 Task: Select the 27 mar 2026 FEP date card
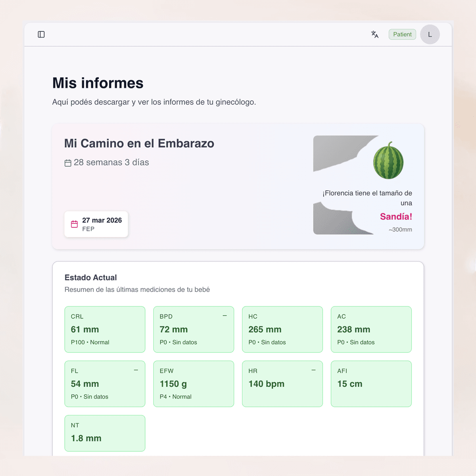(x=96, y=224)
